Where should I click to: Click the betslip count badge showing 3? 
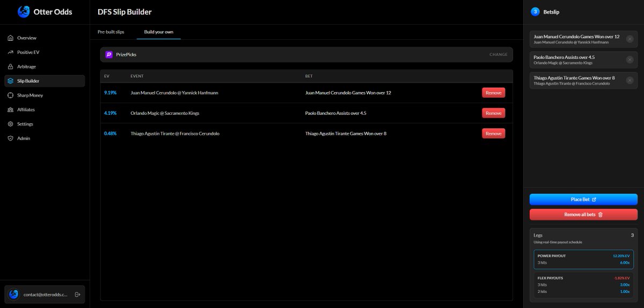pos(535,12)
